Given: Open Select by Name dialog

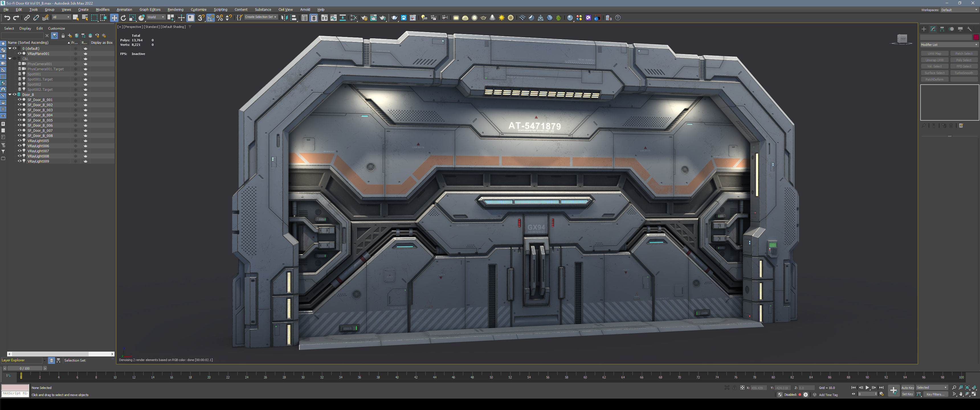Looking at the screenshot, I should [x=85, y=17].
